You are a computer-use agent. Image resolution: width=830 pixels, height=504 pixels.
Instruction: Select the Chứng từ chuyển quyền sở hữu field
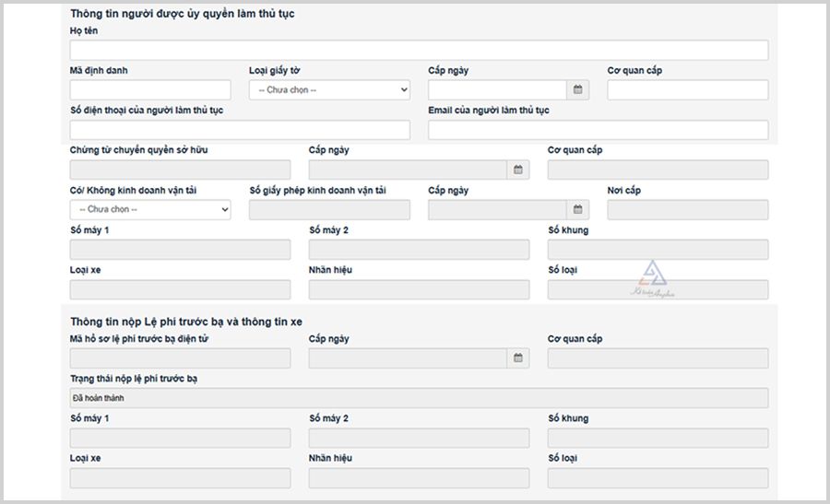point(180,170)
